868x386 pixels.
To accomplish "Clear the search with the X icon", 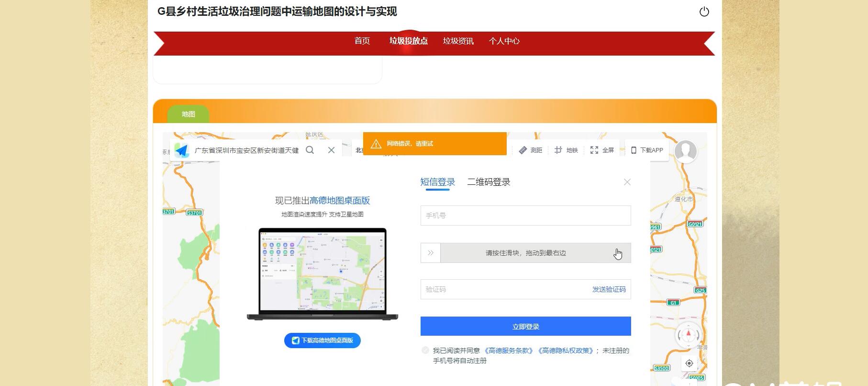I will click(x=331, y=150).
